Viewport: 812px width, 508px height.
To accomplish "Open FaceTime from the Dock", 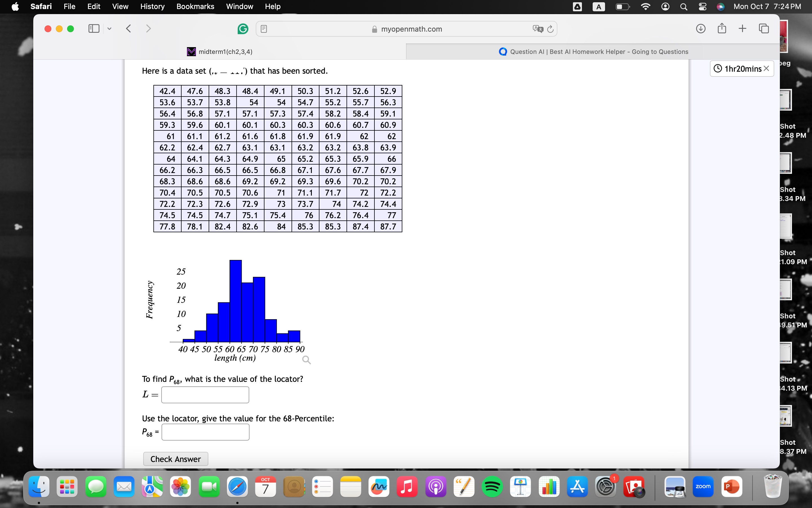I will point(209,487).
